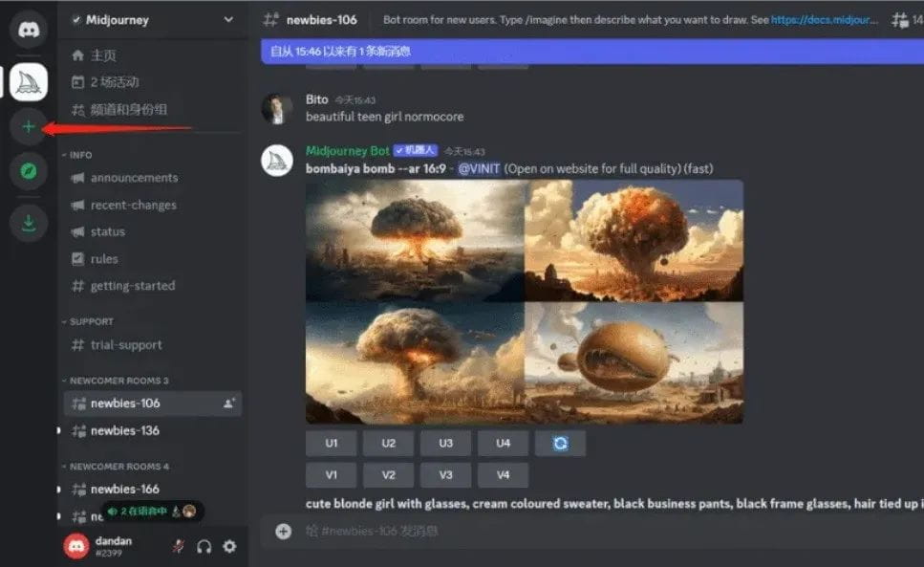The height and width of the screenshot is (567, 924).
Task: Click the Bito username
Action: point(316,99)
